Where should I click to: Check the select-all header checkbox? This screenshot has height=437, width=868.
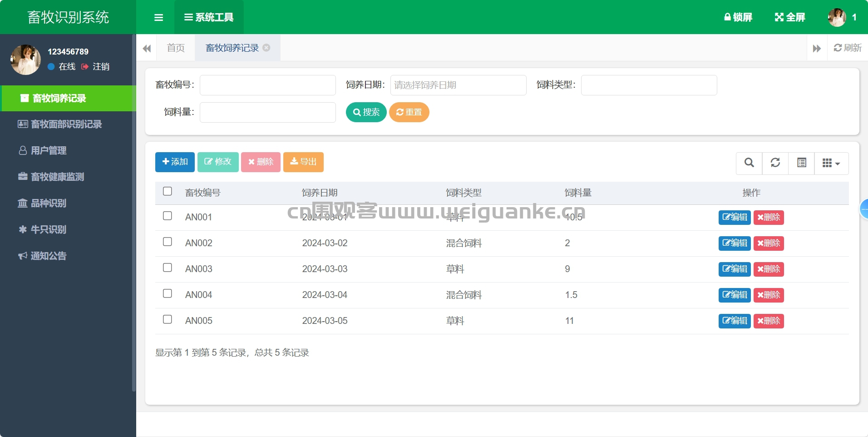pyautogui.click(x=168, y=191)
